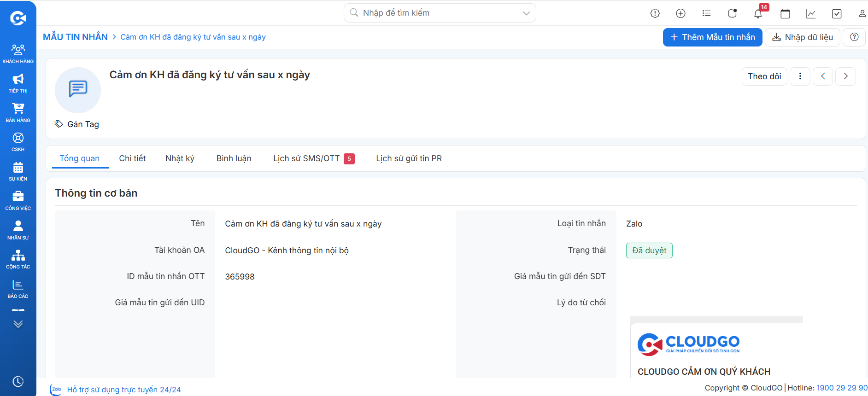The height and width of the screenshot is (396, 868).
Task: Click the CloudGO template preview image
Action: click(716, 348)
